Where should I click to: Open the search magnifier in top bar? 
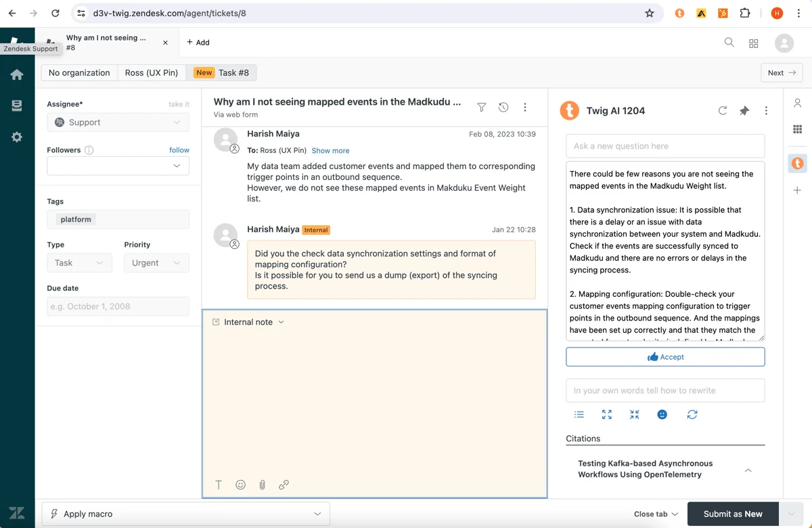pos(729,43)
